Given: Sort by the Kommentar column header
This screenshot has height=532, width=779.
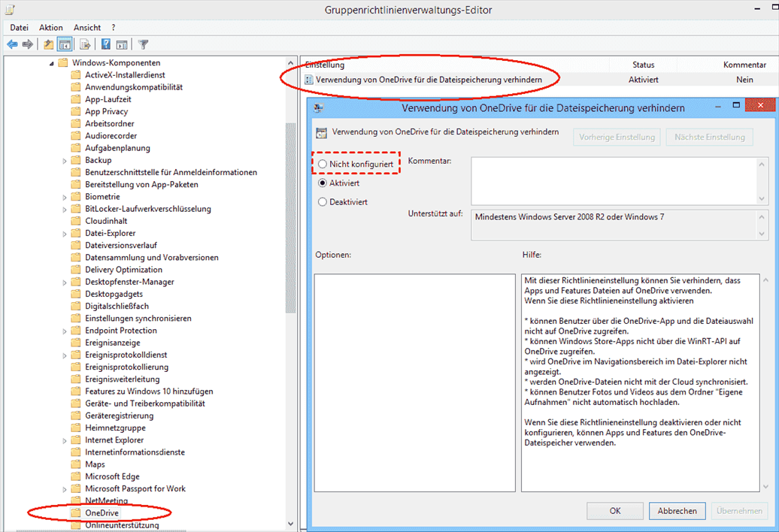Looking at the screenshot, I should (744, 65).
